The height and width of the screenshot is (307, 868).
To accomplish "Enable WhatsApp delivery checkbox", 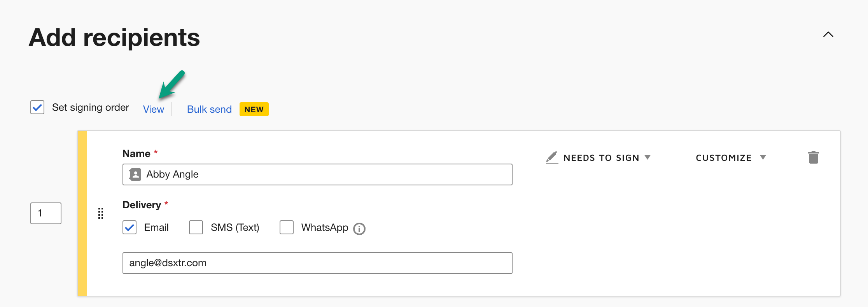I will pyautogui.click(x=287, y=227).
